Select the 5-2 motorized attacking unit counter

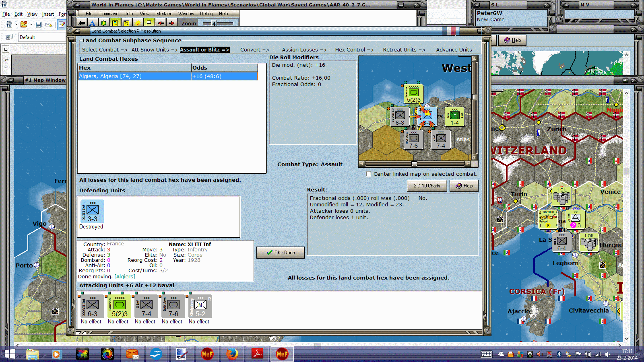[x=200, y=306]
